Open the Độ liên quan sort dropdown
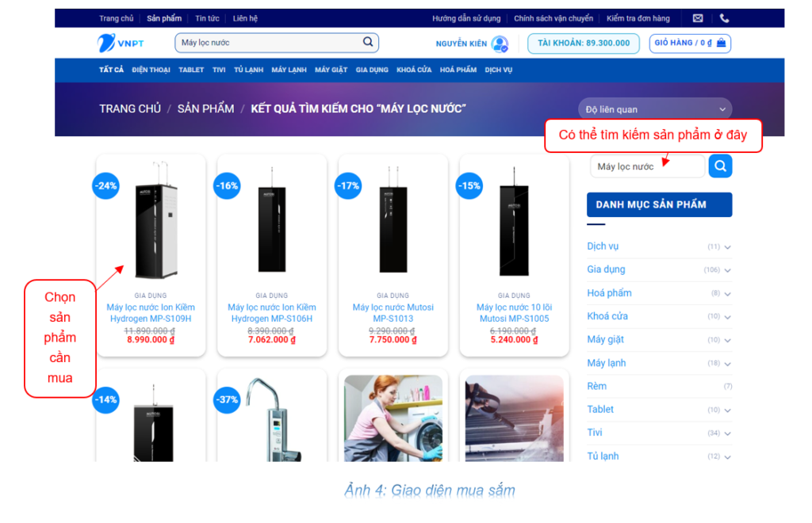This screenshot has height=523, width=812. tap(655, 109)
